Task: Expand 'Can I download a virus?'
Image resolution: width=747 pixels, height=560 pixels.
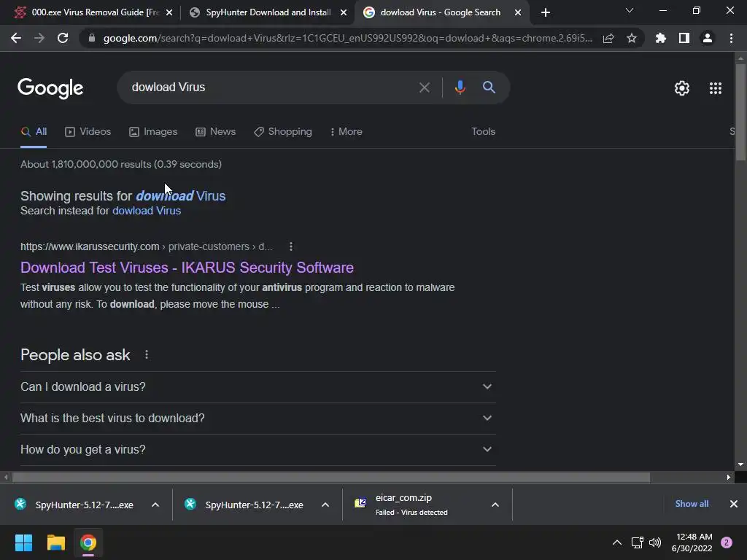Action: click(258, 386)
